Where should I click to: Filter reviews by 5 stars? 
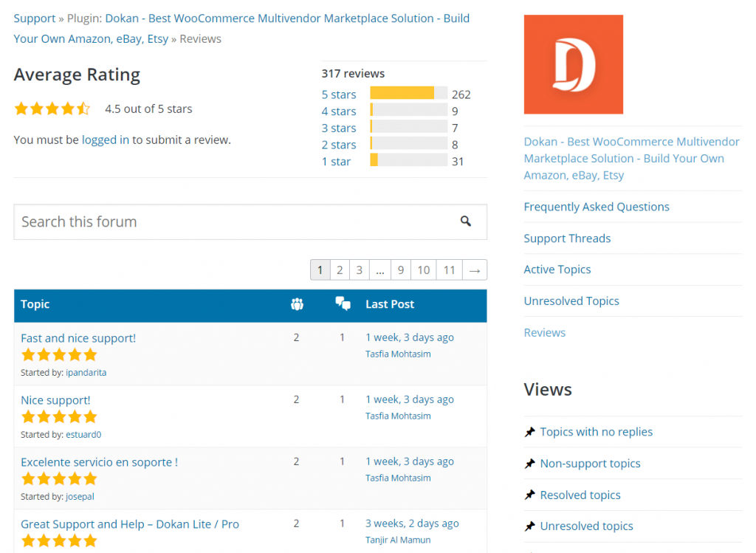tap(339, 95)
